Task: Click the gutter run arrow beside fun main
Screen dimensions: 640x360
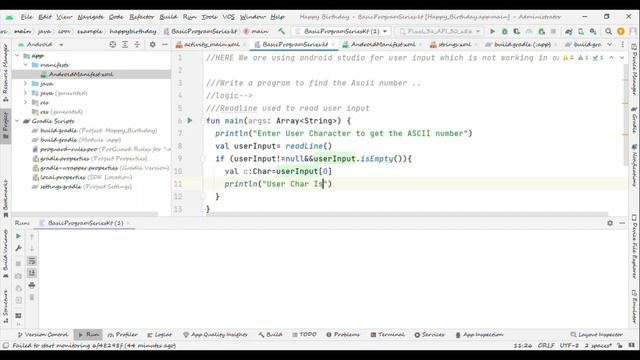Action: point(190,120)
